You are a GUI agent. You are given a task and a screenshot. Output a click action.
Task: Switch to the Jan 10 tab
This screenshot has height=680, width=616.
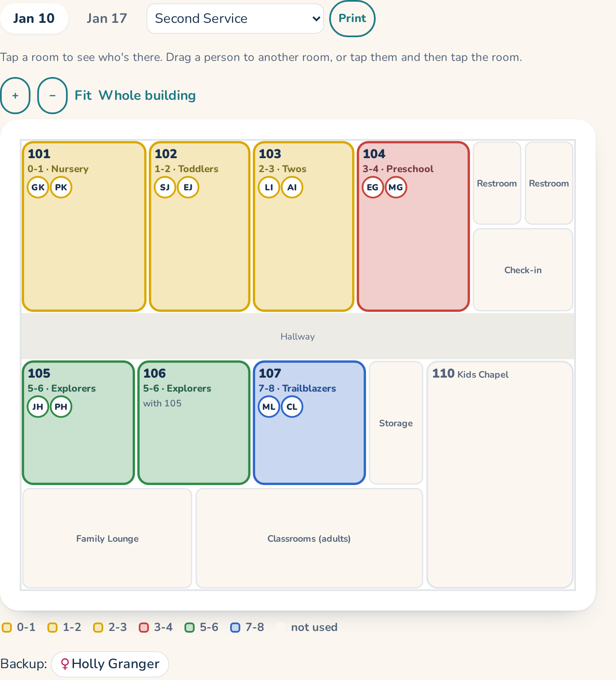(34, 19)
